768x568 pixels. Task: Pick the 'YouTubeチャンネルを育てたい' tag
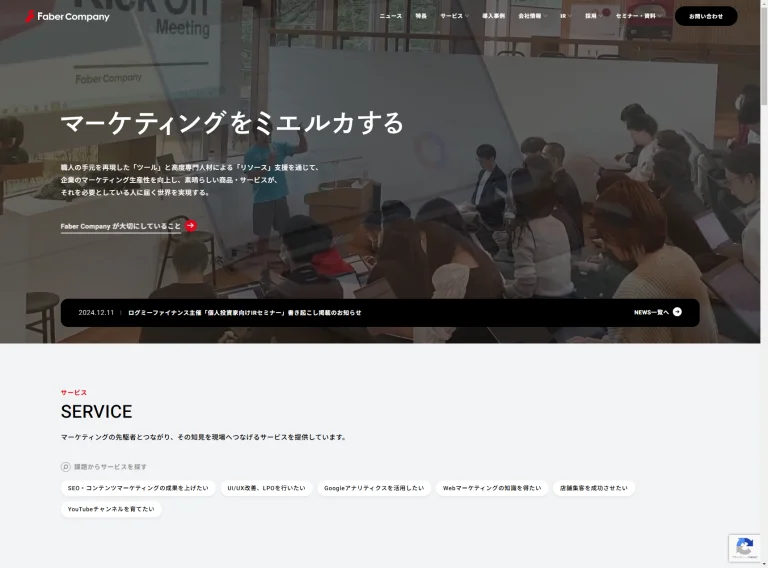point(111,509)
